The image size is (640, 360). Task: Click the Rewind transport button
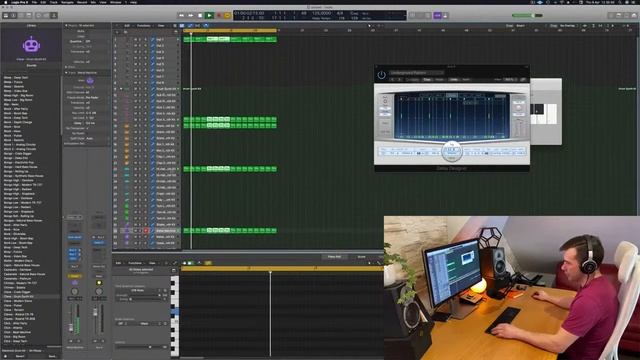(181, 16)
